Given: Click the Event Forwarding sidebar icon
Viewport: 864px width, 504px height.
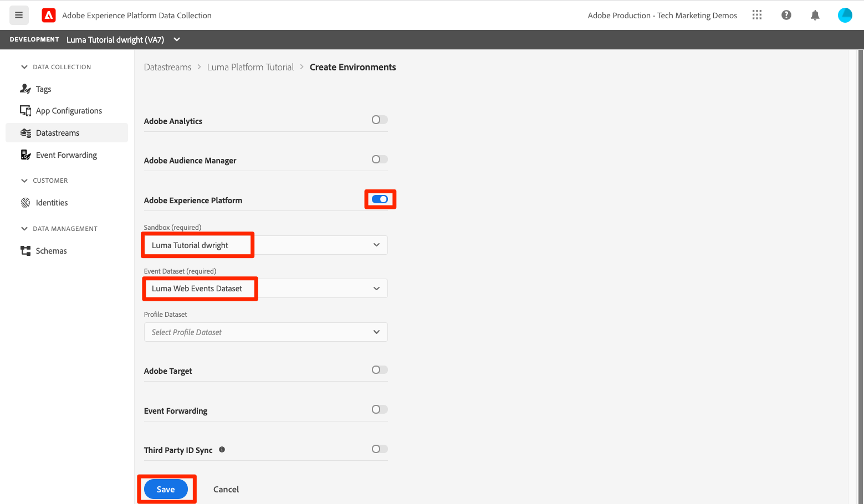Looking at the screenshot, I should 25,155.
